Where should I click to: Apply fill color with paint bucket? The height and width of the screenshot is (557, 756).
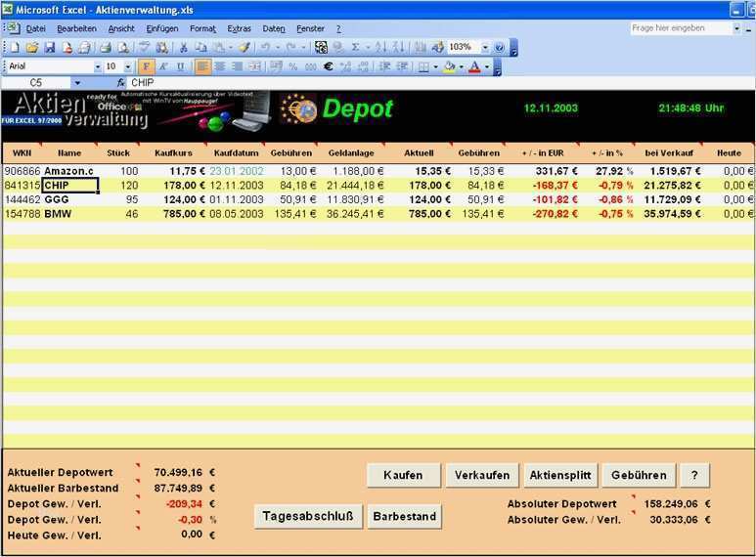coord(449,66)
